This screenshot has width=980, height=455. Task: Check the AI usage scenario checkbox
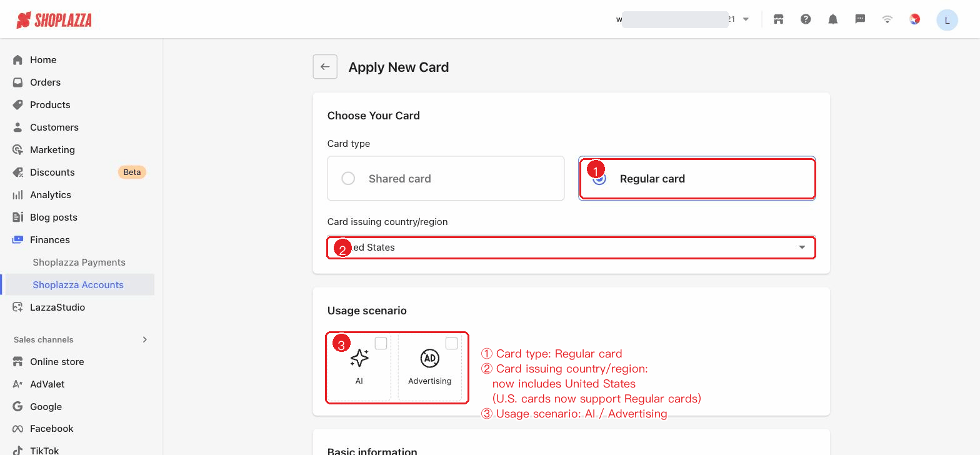[x=381, y=343]
